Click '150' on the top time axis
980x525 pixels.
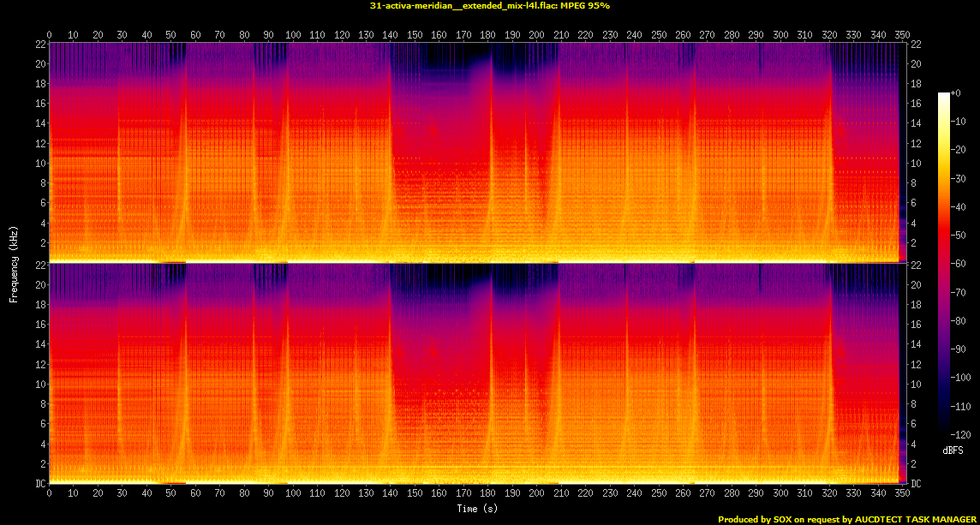(x=415, y=35)
